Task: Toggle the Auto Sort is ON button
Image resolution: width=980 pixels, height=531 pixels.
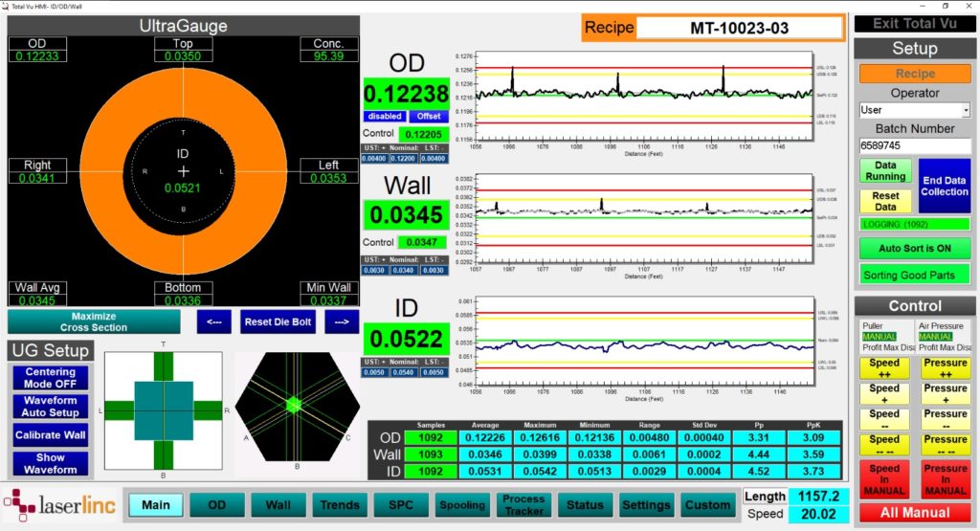Action: tap(914, 248)
